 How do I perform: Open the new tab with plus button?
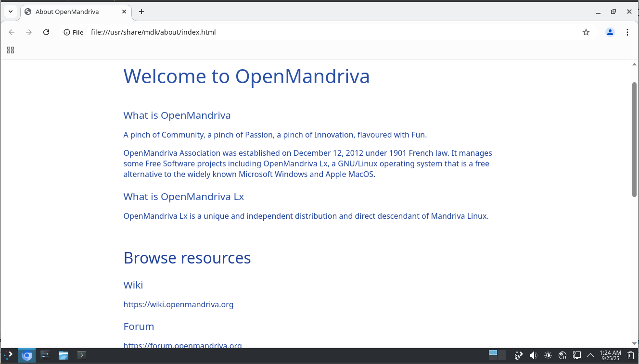141,12
